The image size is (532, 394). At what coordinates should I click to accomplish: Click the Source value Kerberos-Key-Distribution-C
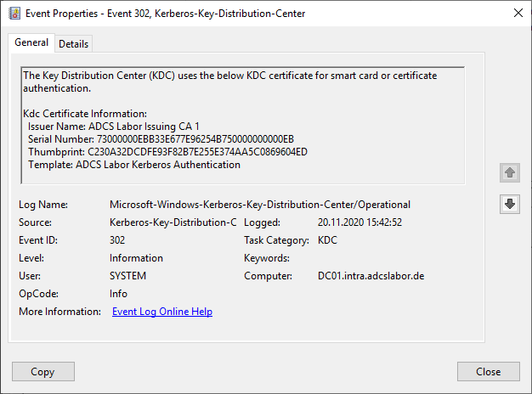[x=173, y=222]
